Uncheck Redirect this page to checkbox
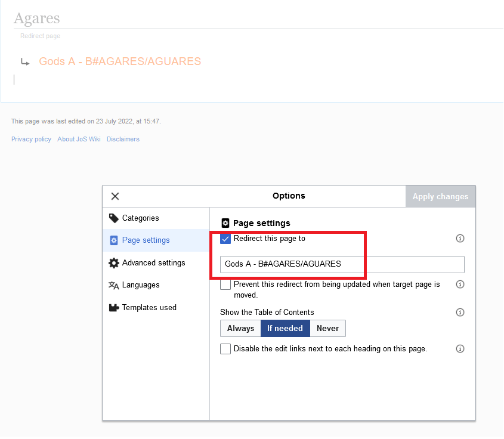The height and width of the screenshot is (439, 504). pyautogui.click(x=225, y=239)
